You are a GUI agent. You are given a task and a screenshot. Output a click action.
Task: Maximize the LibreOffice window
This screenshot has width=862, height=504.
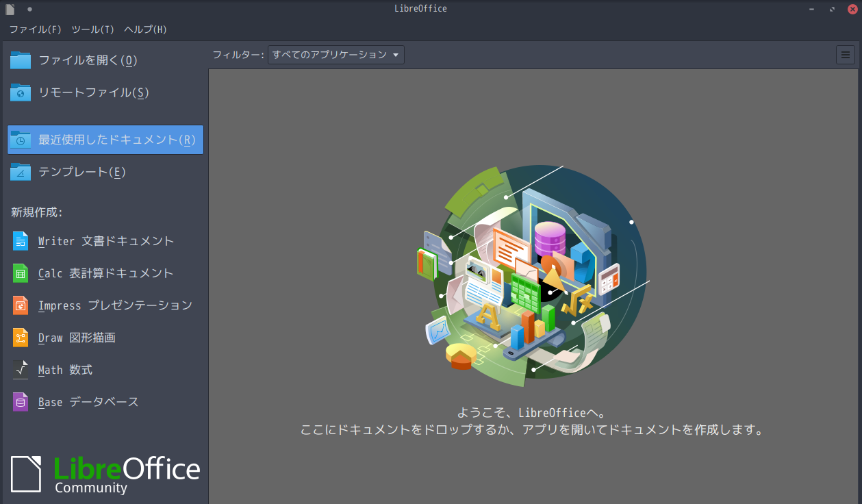point(832,9)
